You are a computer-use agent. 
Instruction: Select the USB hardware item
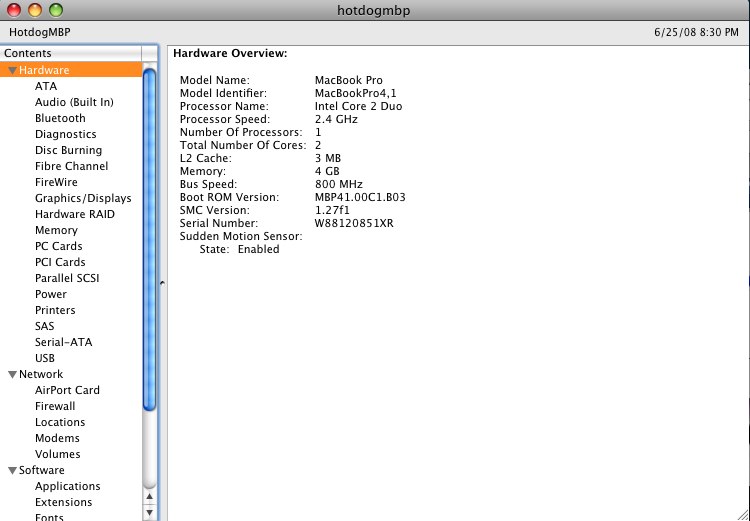point(45,358)
